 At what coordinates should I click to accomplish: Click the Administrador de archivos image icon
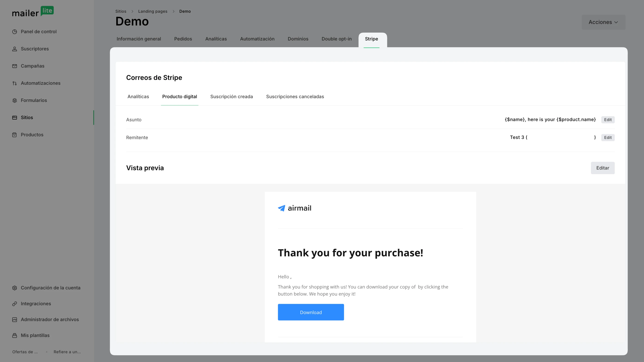click(x=15, y=320)
